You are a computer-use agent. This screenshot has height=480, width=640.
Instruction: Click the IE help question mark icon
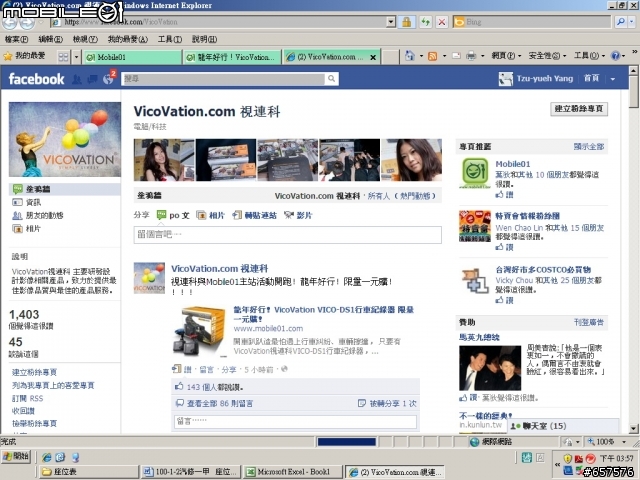coord(616,56)
